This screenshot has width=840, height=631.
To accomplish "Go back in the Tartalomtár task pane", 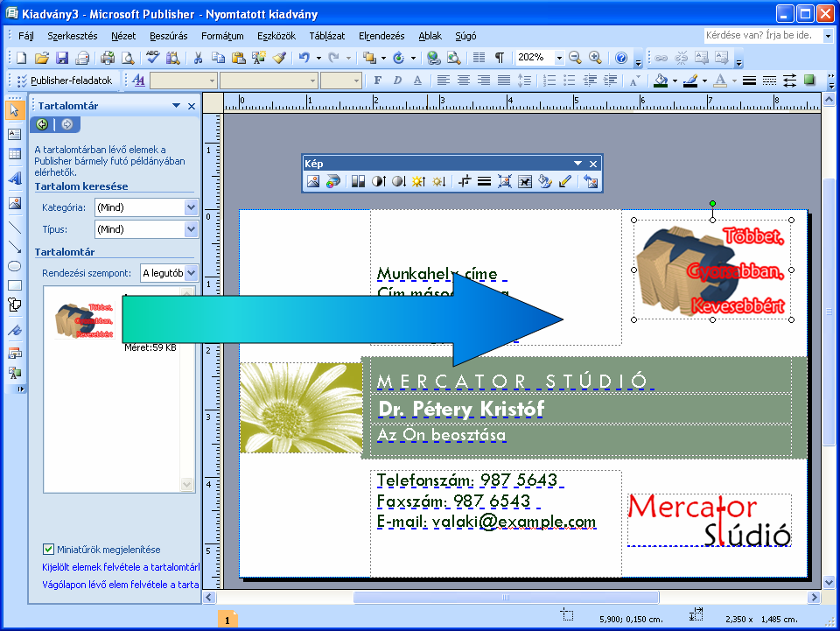I will click(x=42, y=124).
